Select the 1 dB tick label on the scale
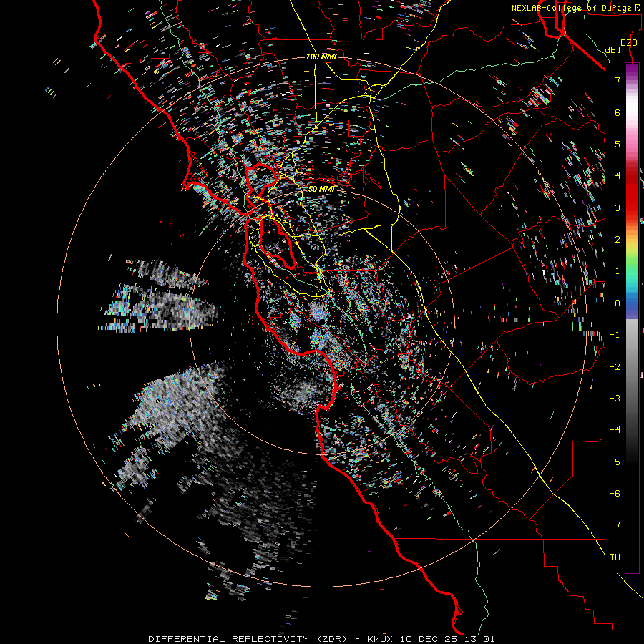This screenshot has height=644, width=644. (618, 271)
